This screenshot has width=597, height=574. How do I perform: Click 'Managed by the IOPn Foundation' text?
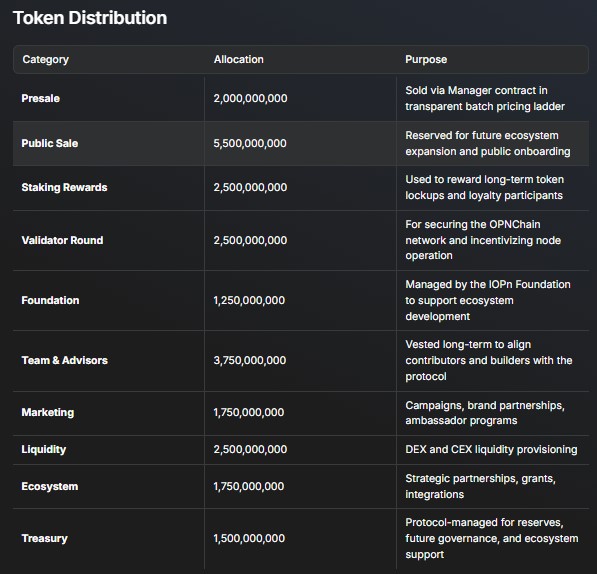pos(488,300)
